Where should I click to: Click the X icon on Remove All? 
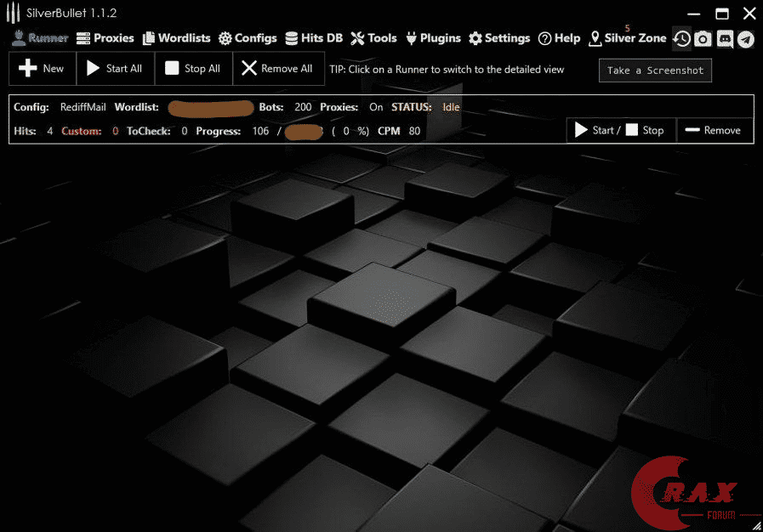click(x=249, y=68)
